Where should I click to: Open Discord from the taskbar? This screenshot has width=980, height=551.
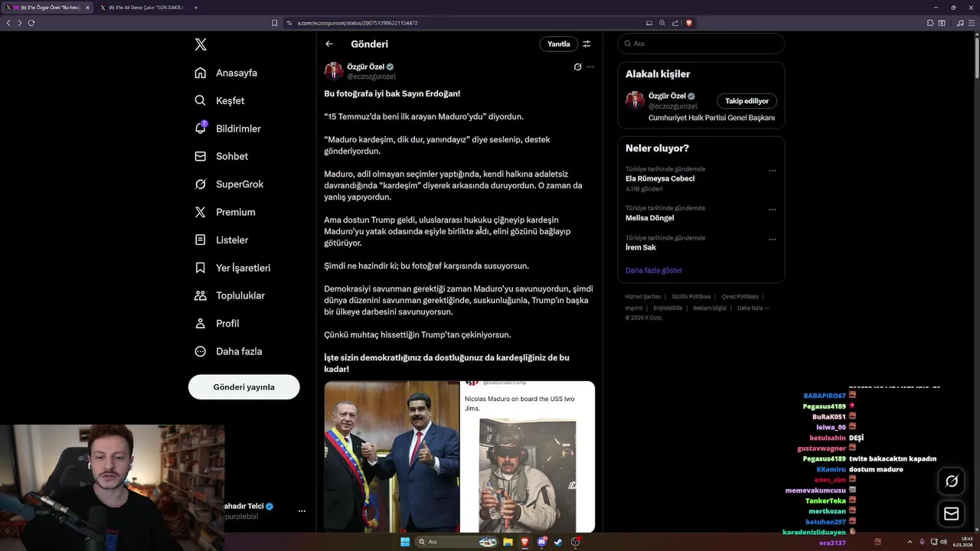click(542, 542)
